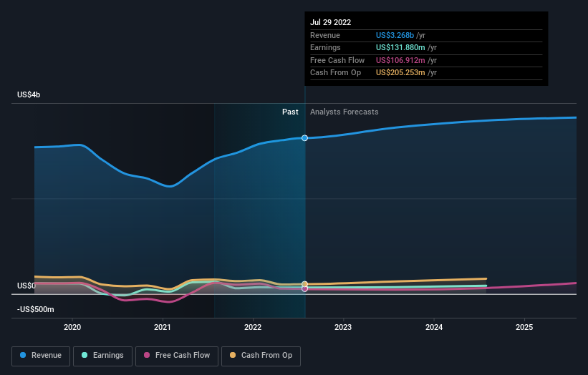588x375 pixels.
Task: Click the 2020 x-axis label
Action: [72, 327]
